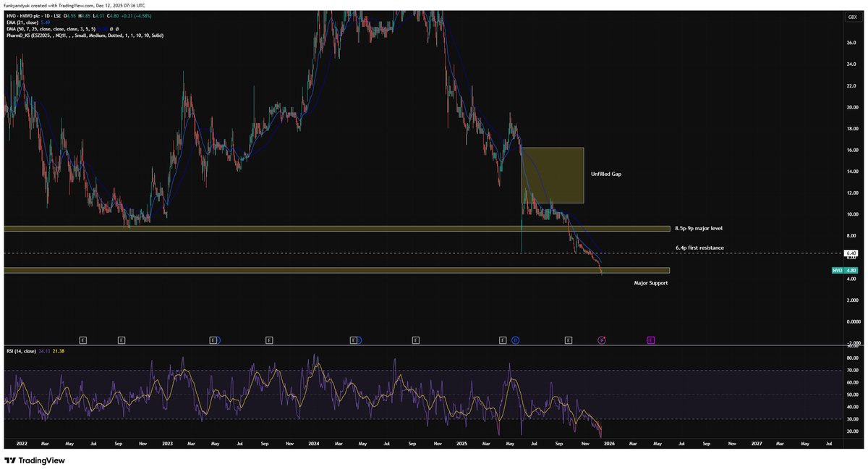868x472 pixels.
Task: Click the earnings E marker near Jun 2022
Action: pyautogui.click(x=83, y=339)
